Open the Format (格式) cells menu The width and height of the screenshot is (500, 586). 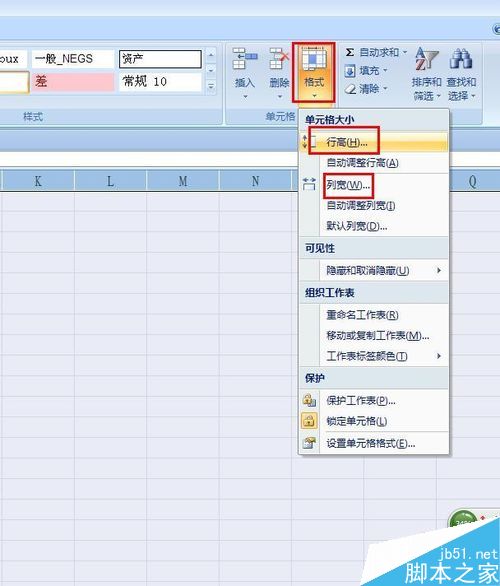coord(314,72)
